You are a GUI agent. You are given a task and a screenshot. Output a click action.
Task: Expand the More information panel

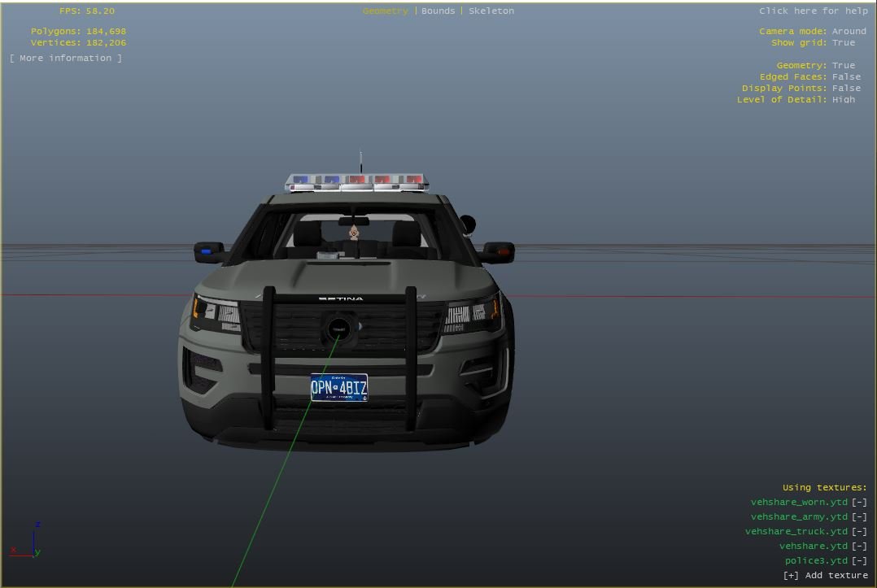pos(66,58)
